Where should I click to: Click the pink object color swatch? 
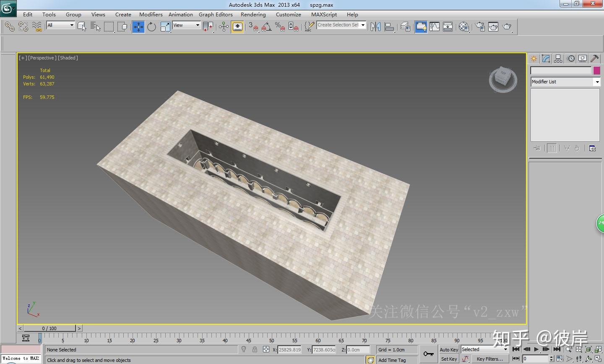596,70
